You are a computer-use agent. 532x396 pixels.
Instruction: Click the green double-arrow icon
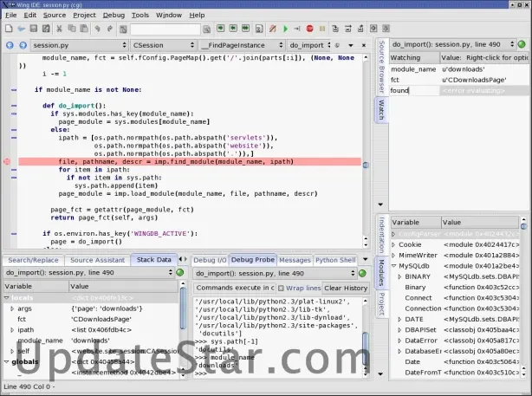pos(246,29)
